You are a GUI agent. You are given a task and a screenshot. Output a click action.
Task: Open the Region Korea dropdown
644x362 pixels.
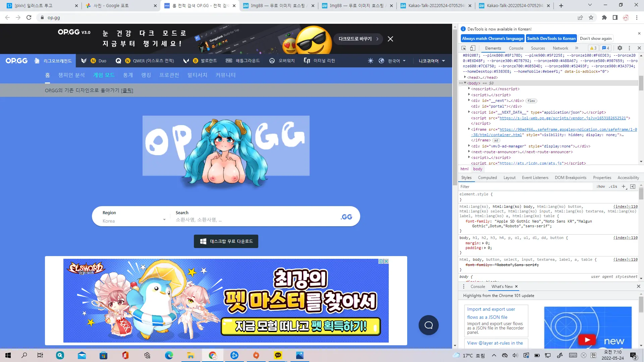point(133,217)
